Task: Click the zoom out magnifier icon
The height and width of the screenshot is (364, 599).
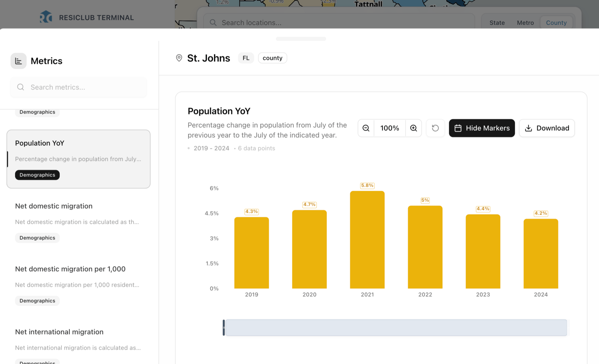Action: point(366,128)
